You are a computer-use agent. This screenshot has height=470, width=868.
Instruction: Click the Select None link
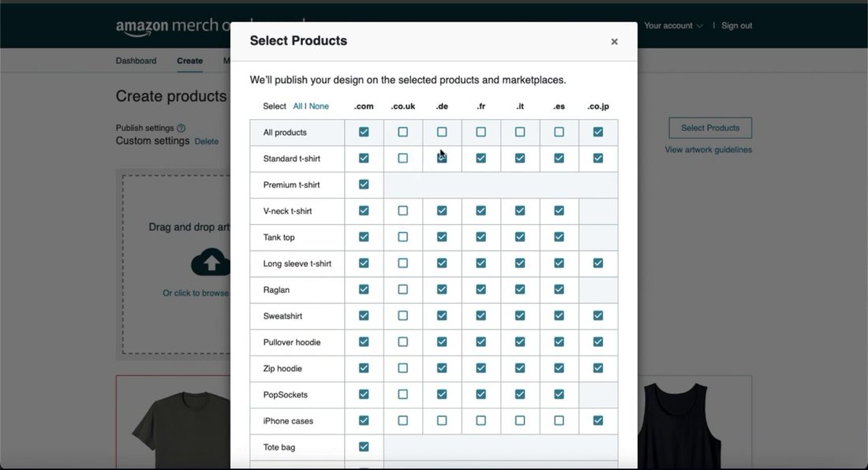click(319, 106)
